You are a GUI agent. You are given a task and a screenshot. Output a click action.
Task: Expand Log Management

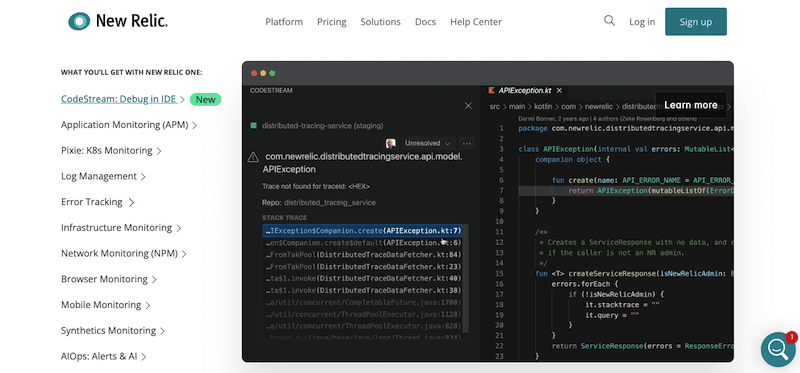[103, 177]
